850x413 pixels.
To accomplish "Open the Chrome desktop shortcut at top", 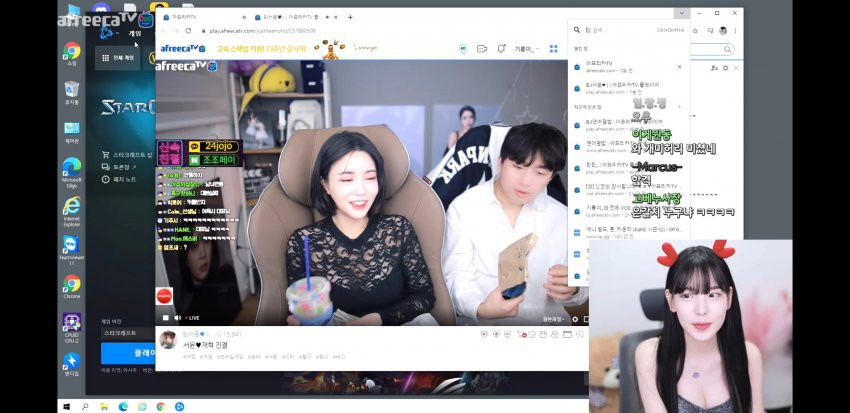I will tap(72, 54).
